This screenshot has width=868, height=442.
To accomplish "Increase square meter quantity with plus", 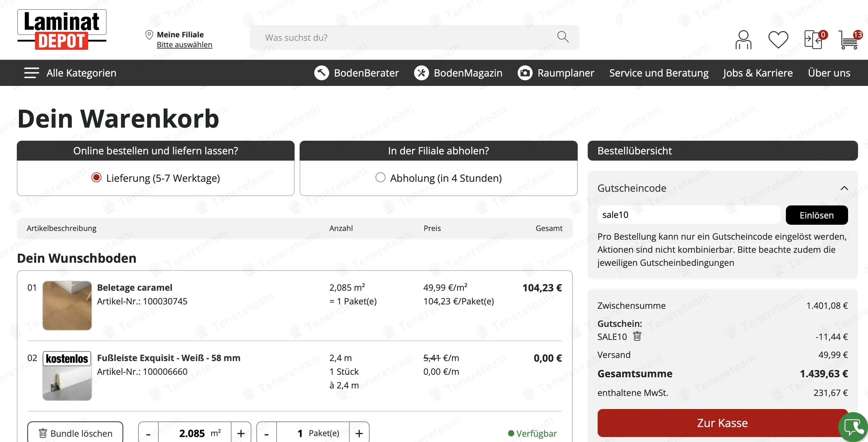I will [x=241, y=433].
